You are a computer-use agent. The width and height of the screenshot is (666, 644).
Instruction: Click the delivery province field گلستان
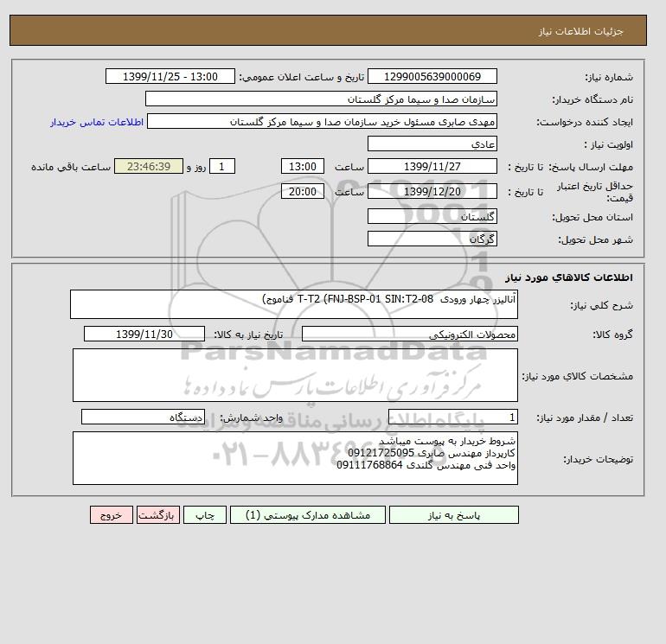(x=432, y=216)
